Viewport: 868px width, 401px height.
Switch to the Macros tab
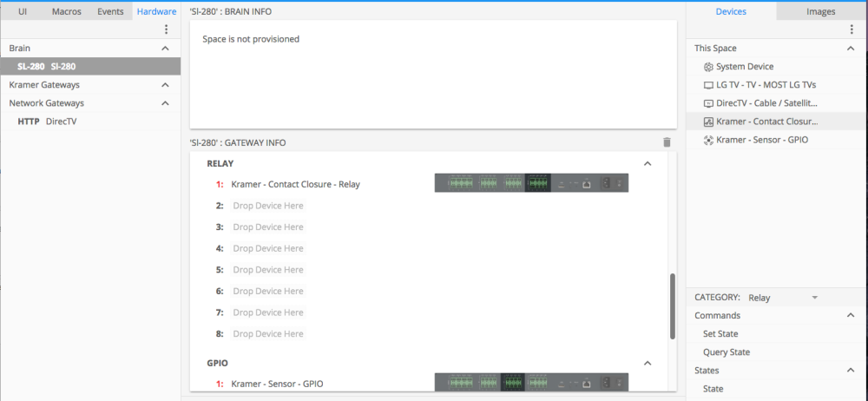tap(67, 11)
